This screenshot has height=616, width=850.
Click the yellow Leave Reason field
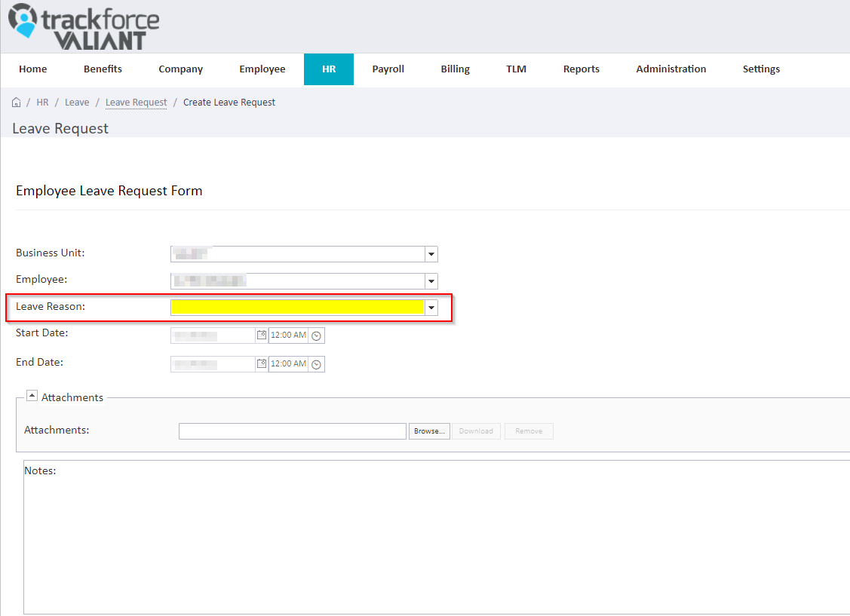point(298,308)
